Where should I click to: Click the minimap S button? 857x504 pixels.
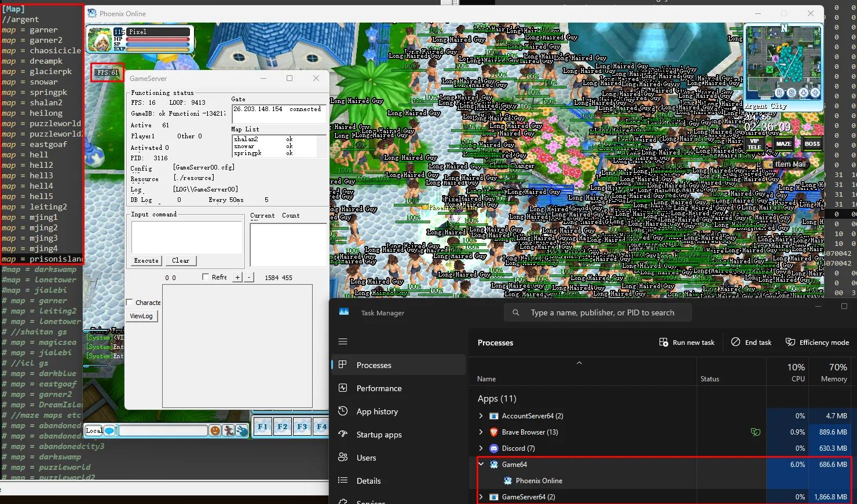[792, 93]
